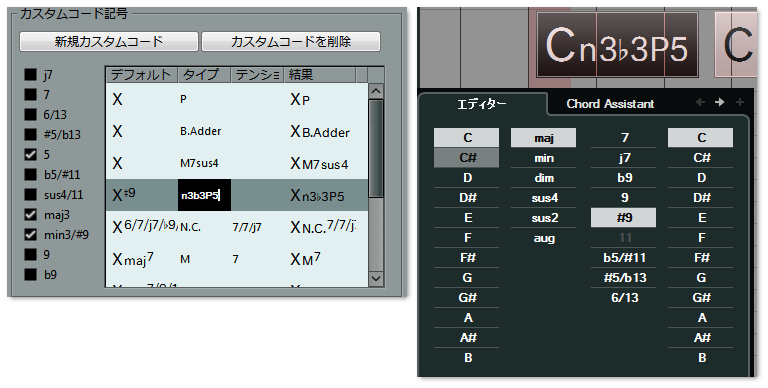Toggle the 6/13 checkbox

31,115
